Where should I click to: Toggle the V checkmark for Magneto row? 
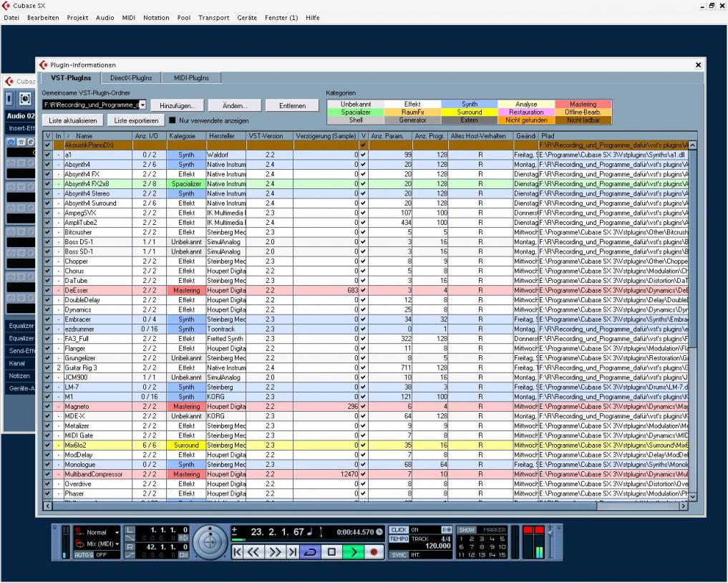(363, 407)
